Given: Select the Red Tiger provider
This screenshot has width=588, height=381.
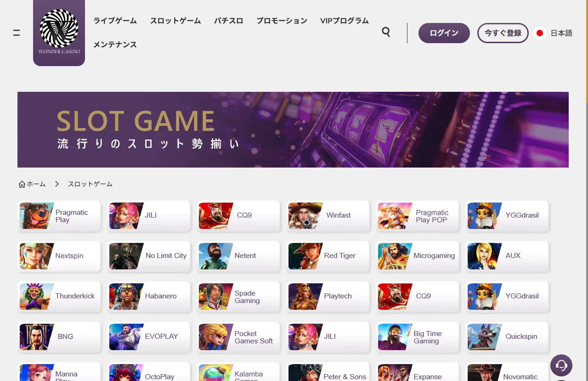Looking at the screenshot, I should (328, 256).
